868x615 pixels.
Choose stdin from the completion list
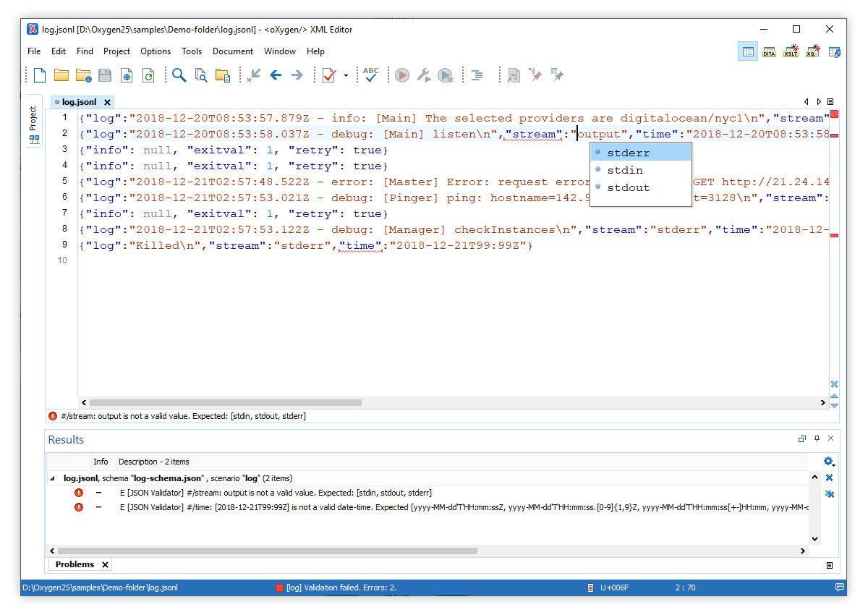641,170
